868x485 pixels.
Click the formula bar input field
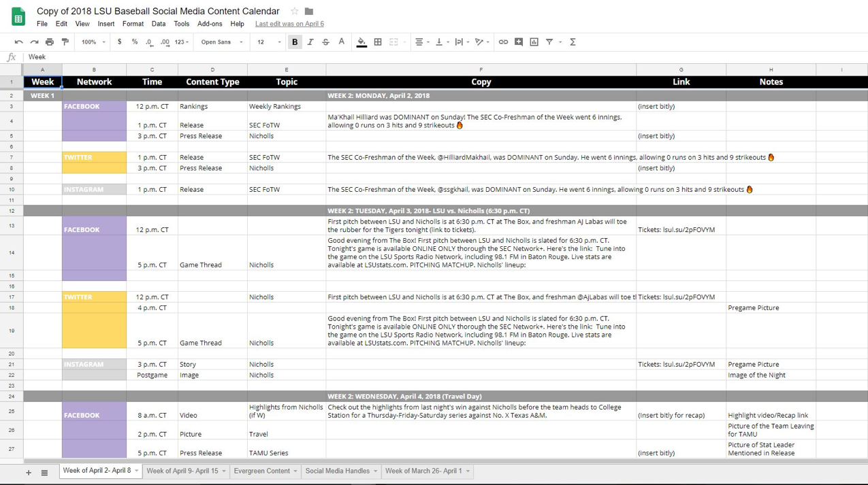(408, 57)
